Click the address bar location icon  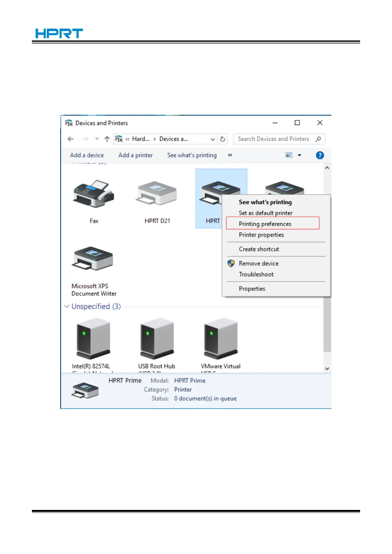point(119,139)
